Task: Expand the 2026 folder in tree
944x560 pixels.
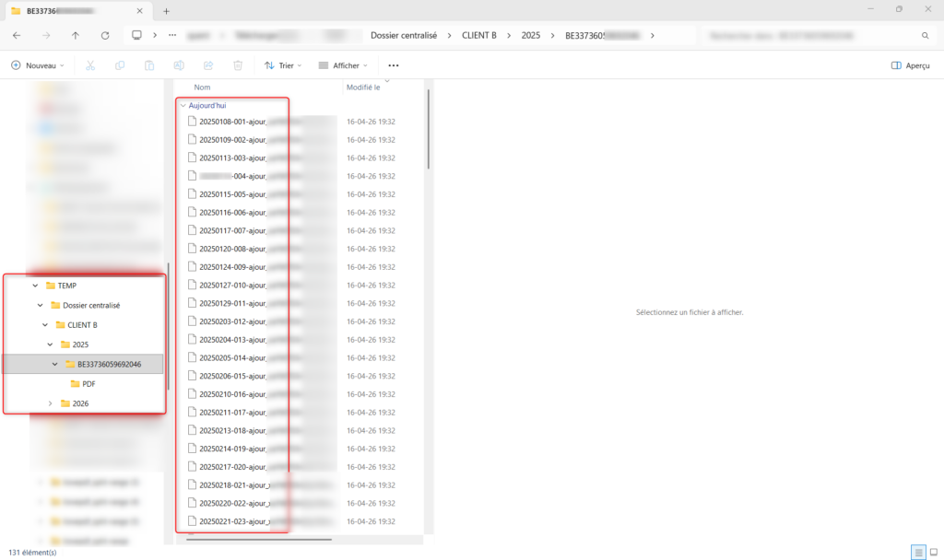Action: click(x=51, y=403)
